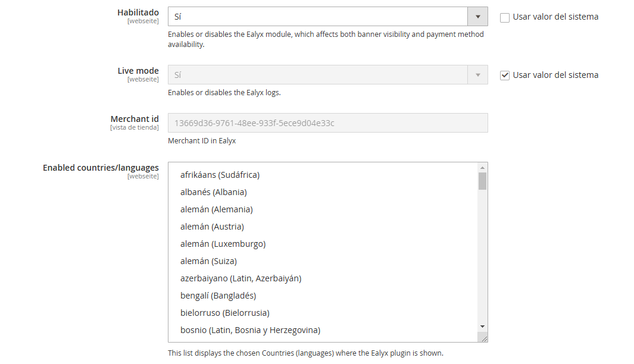Select 'albanés (Albania)' option
The height and width of the screenshot is (364, 634).
coord(213,192)
